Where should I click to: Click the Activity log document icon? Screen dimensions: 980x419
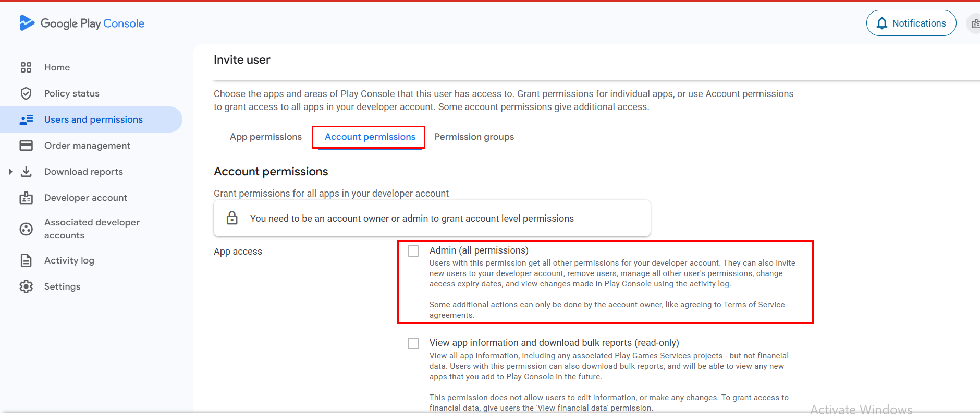pyautogui.click(x=26, y=260)
